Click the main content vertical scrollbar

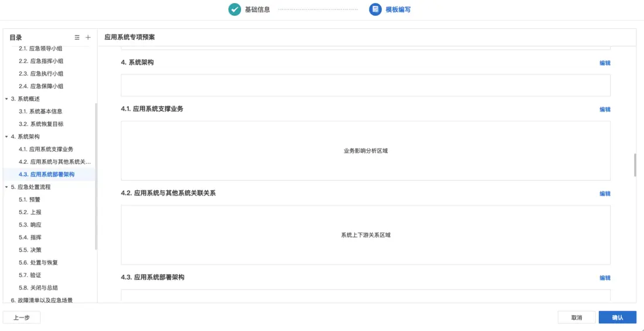[x=635, y=165]
